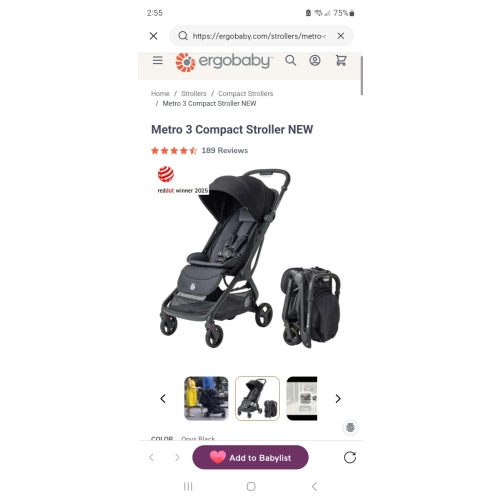The width and height of the screenshot is (500, 500).
Task: Open the hamburger menu icon
Action: (158, 60)
